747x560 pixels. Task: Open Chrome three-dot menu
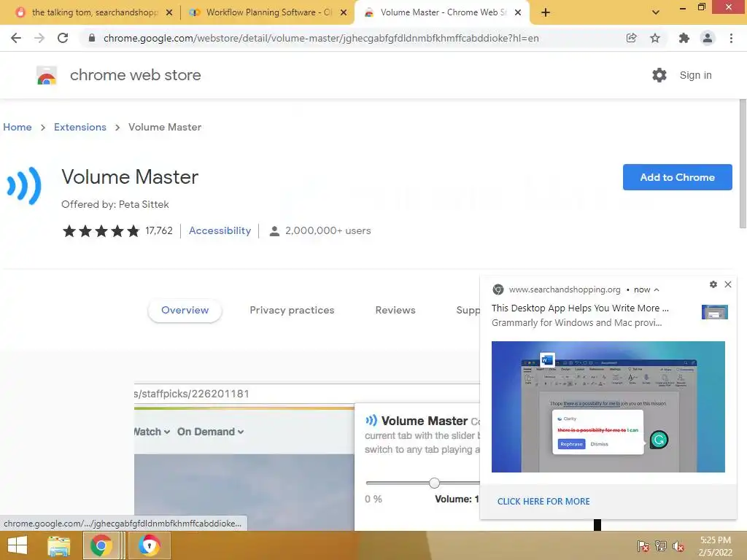(731, 38)
